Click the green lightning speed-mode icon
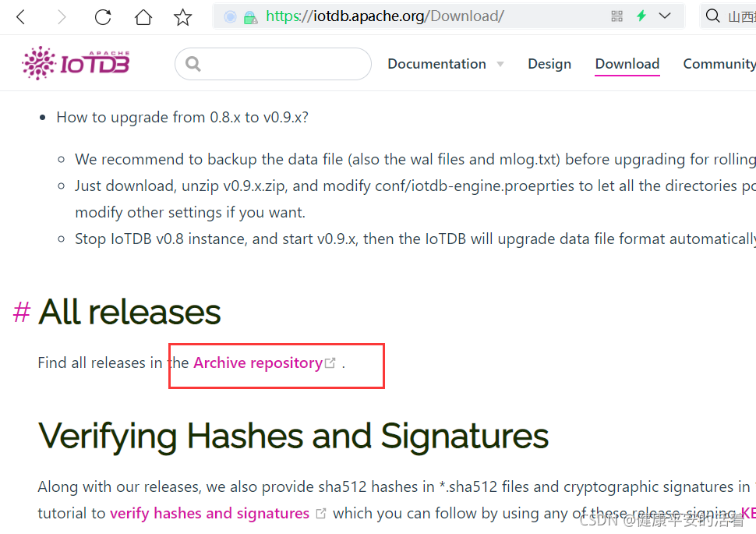Screen dimensions: 756x534 point(641,16)
